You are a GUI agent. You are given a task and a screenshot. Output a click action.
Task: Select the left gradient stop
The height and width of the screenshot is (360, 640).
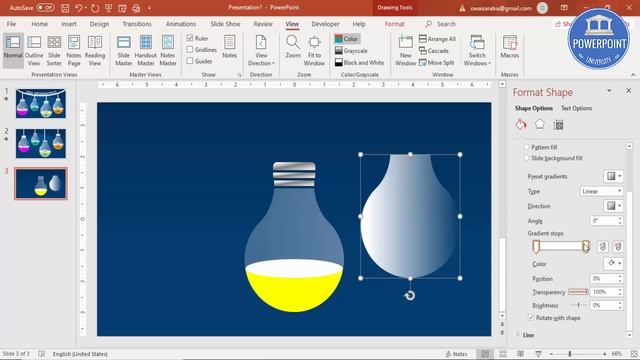536,246
